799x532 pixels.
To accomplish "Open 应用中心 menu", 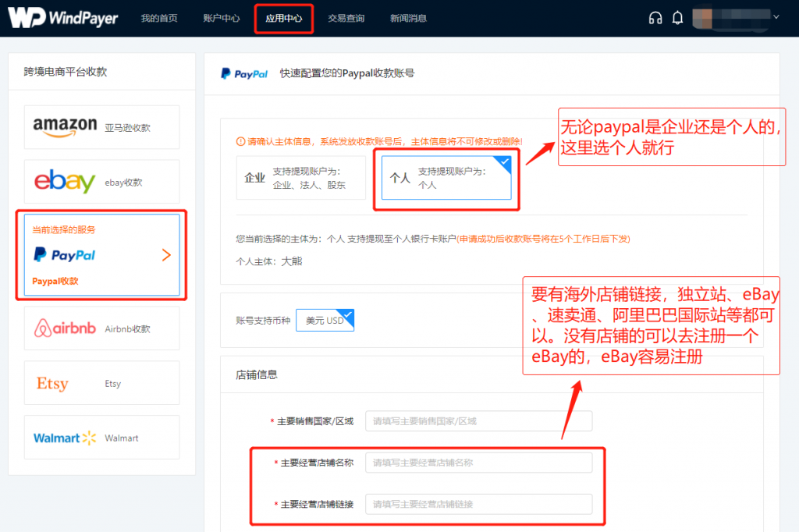I will (284, 19).
